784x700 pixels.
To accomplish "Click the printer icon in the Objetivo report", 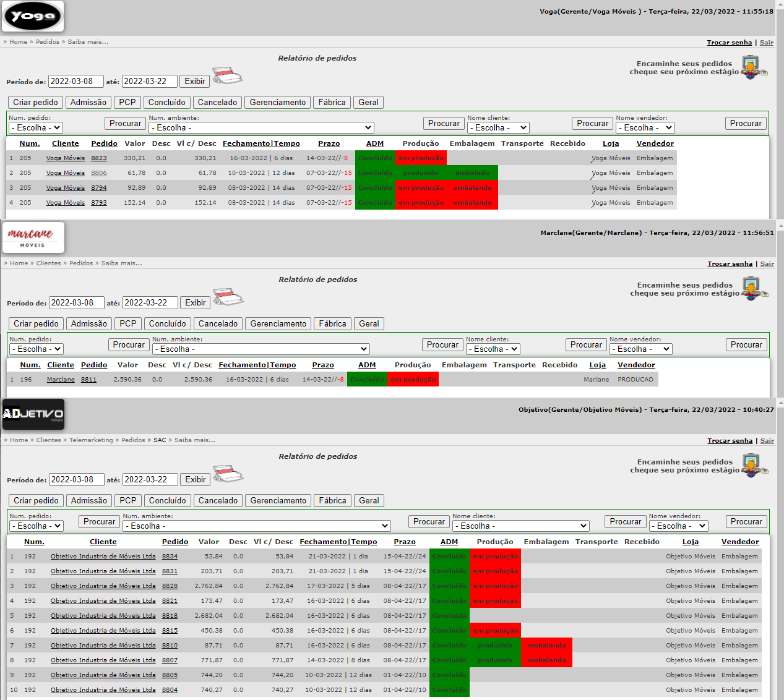I will (x=228, y=474).
